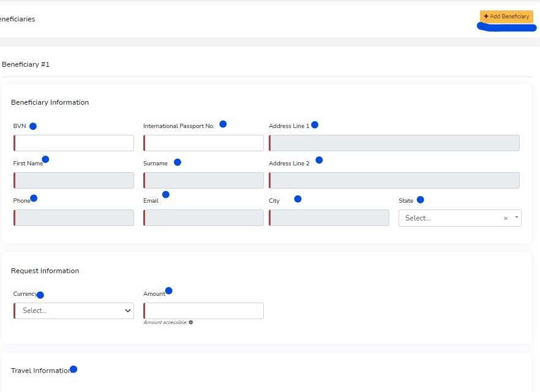Click the Amount input field

pos(203,311)
